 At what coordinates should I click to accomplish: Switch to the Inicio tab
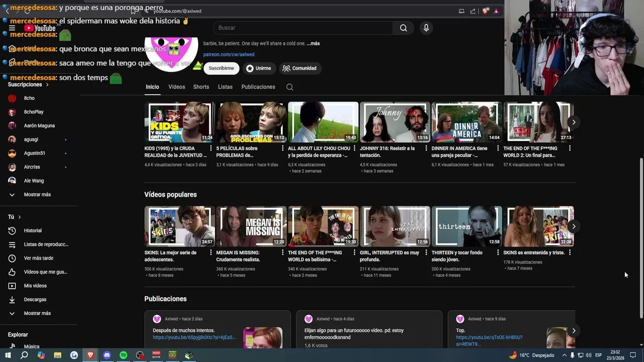(x=152, y=87)
